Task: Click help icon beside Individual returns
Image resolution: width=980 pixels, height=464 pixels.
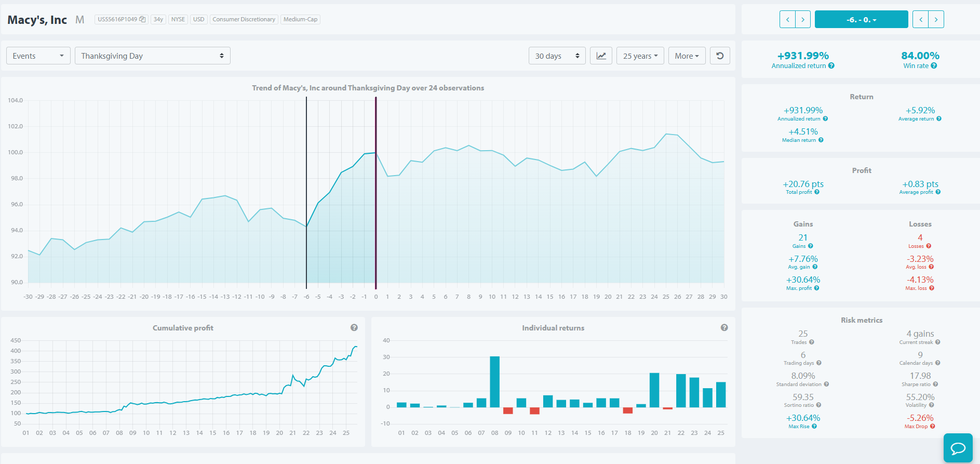Action: [724, 327]
